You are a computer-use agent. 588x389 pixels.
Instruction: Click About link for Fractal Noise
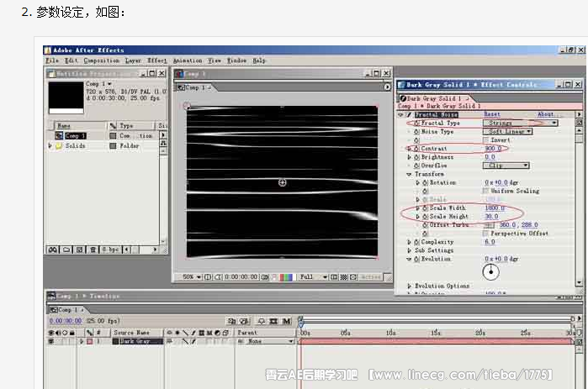pyautogui.click(x=546, y=114)
